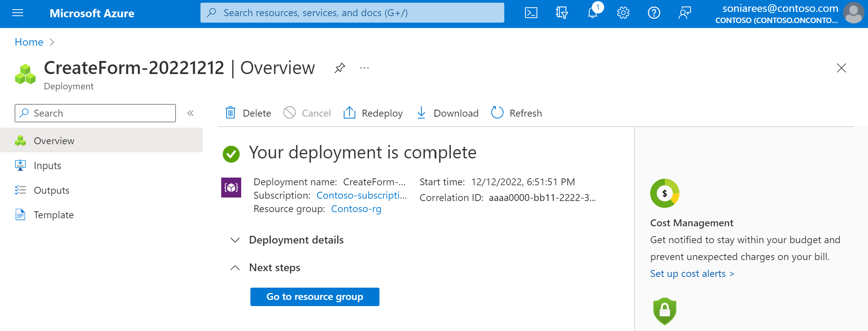Select Inputs in the side menu
Viewport: 868px width, 331px height.
coord(47,166)
